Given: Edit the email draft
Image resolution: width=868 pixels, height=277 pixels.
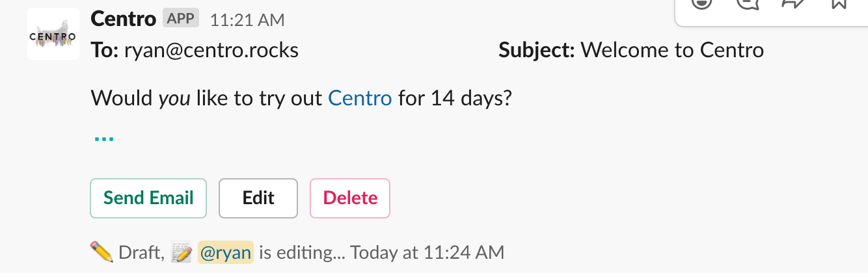Looking at the screenshot, I should (258, 198).
